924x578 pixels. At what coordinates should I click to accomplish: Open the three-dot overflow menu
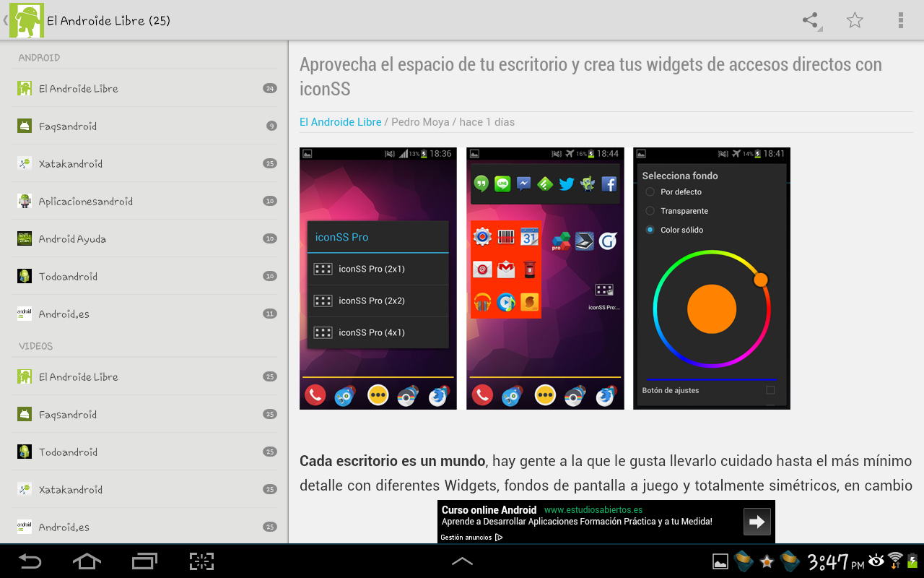click(900, 20)
